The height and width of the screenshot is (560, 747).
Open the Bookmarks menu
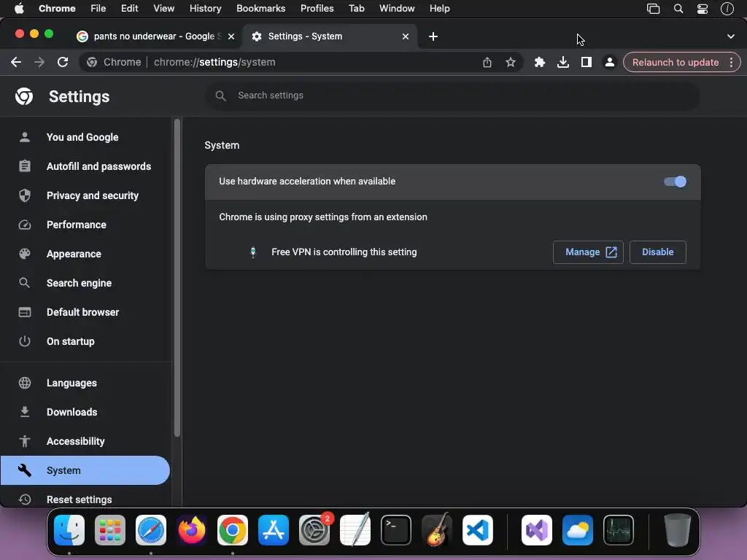tap(260, 9)
